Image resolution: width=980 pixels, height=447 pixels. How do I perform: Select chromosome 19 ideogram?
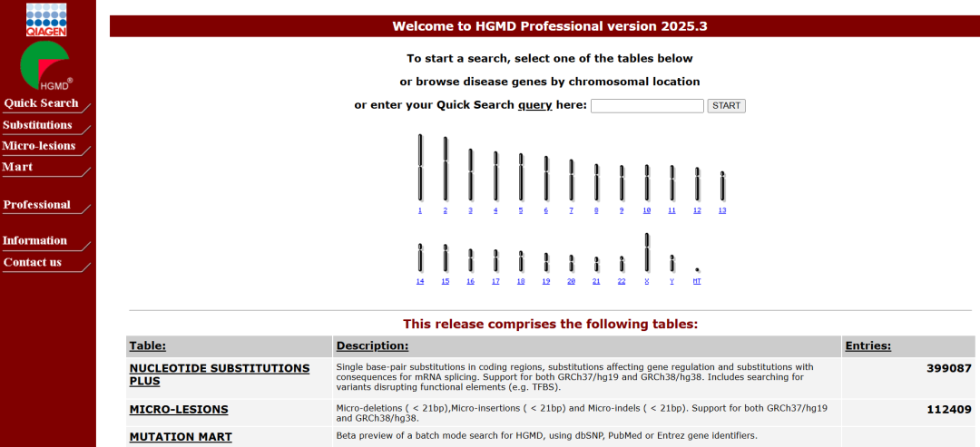pyautogui.click(x=546, y=263)
